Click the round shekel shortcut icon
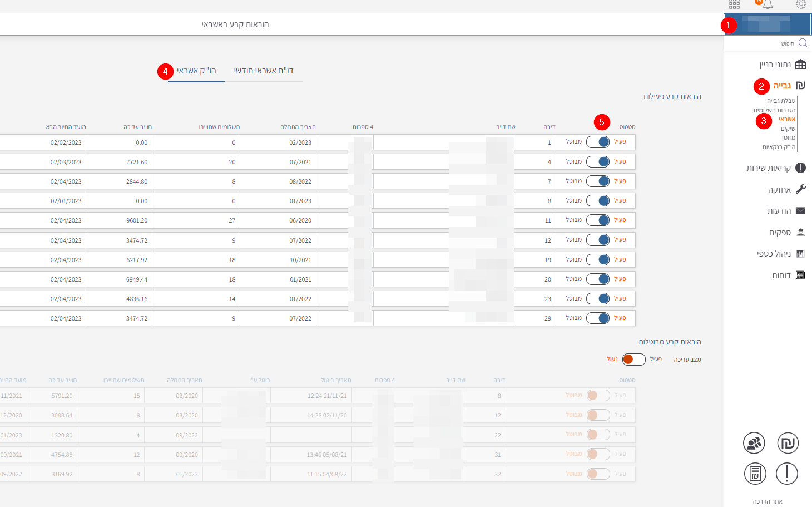The width and height of the screenshot is (812, 507). [x=788, y=443]
